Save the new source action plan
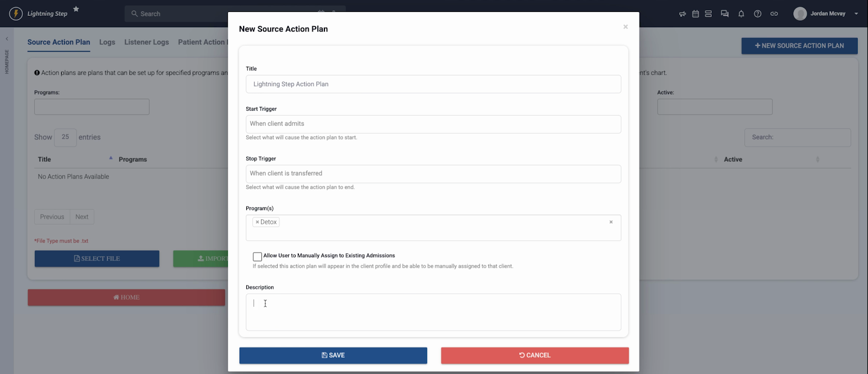 (x=333, y=356)
